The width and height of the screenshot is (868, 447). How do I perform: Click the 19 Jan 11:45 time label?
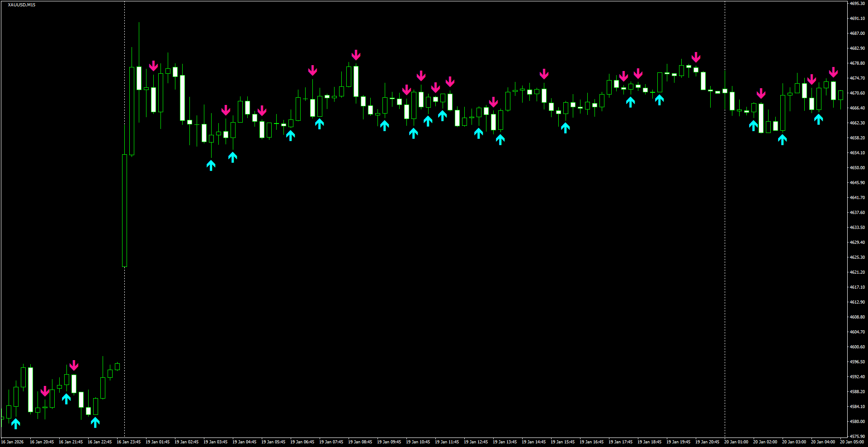point(447,442)
